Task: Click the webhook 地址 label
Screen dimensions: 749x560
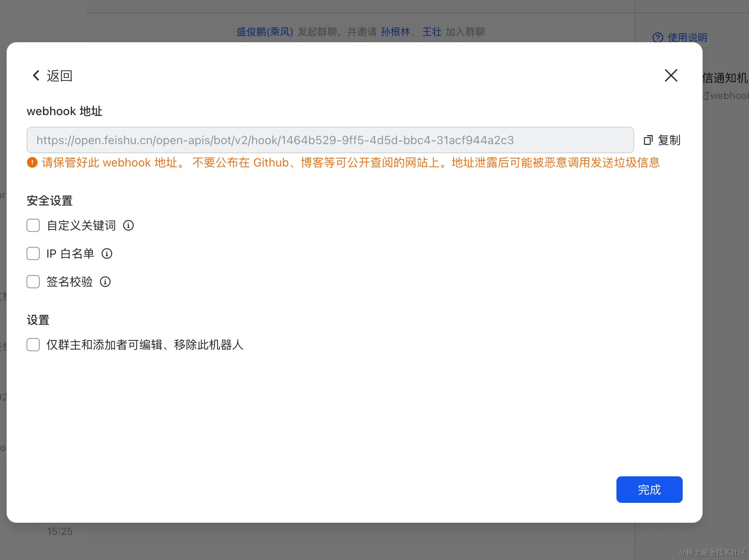Action: (x=64, y=111)
